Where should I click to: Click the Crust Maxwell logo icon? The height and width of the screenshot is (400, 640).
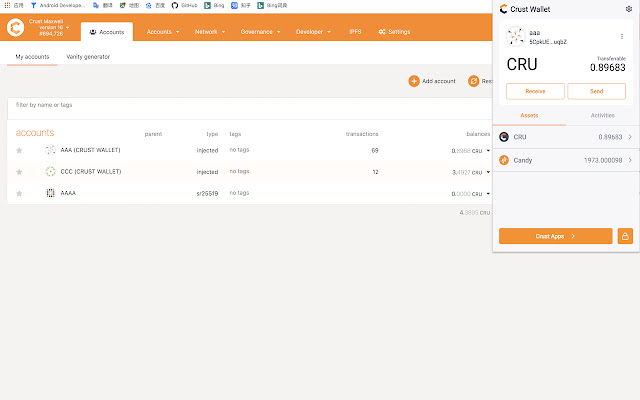16,26
